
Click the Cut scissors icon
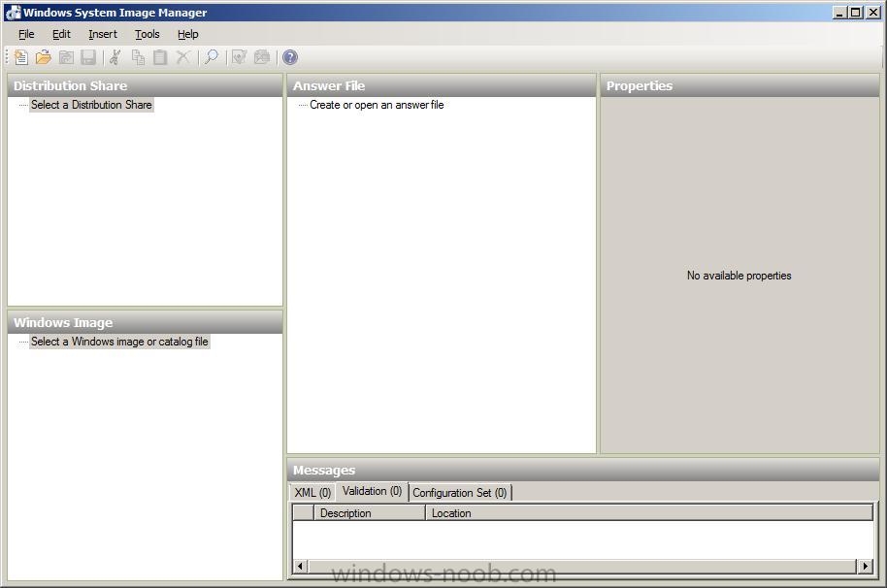tap(115, 57)
